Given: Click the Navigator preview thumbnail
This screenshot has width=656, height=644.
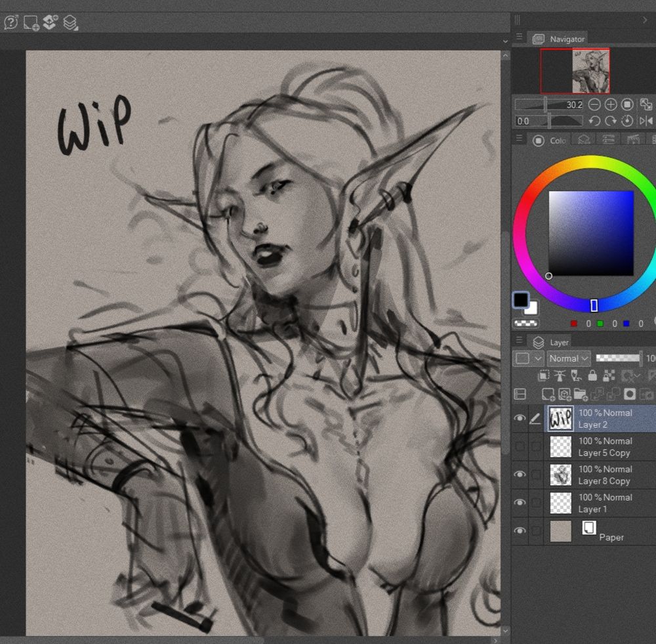Looking at the screenshot, I should pos(590,70).
